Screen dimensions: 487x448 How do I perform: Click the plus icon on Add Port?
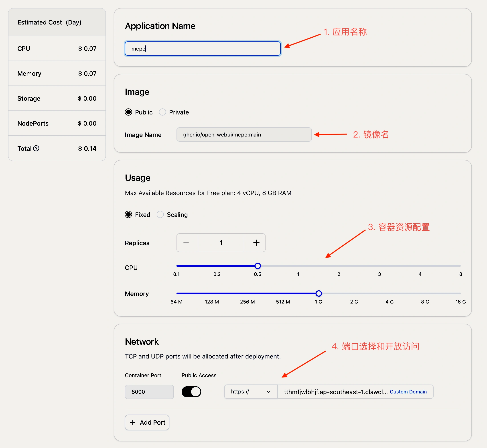(x=132, y=422)
